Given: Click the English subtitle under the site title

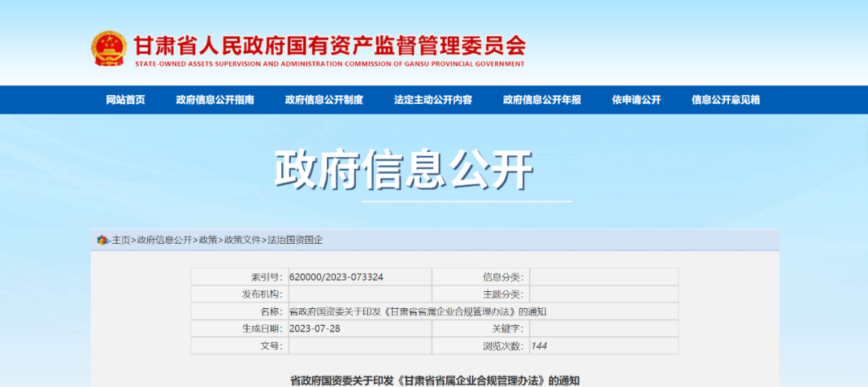Looking at the screenshot, I should pos(330,64).
